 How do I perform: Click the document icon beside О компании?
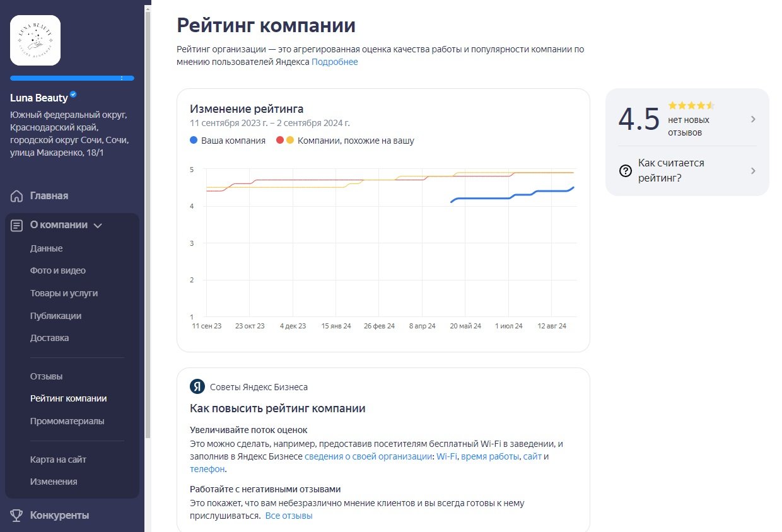click(x=17, y=225)
